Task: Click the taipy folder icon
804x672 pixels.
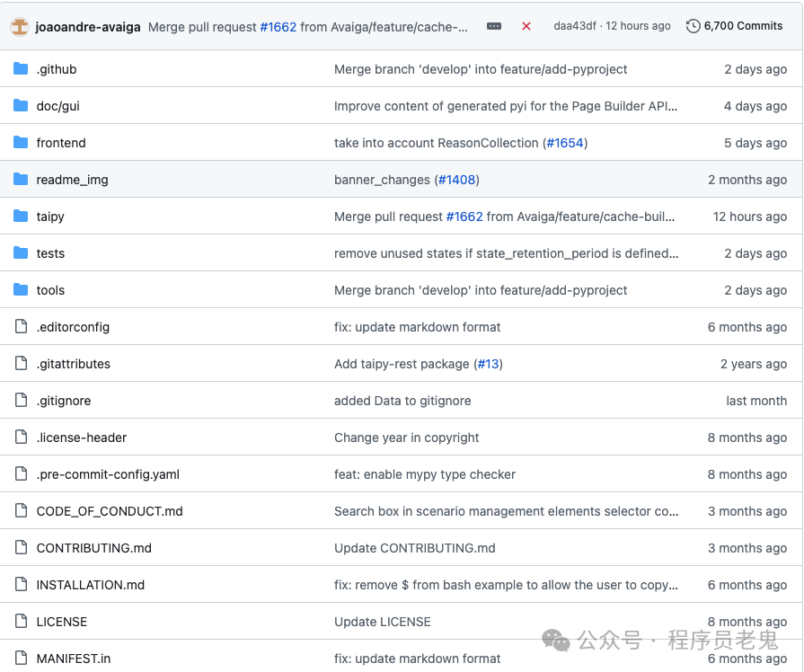Action: (x=21, y=217)
